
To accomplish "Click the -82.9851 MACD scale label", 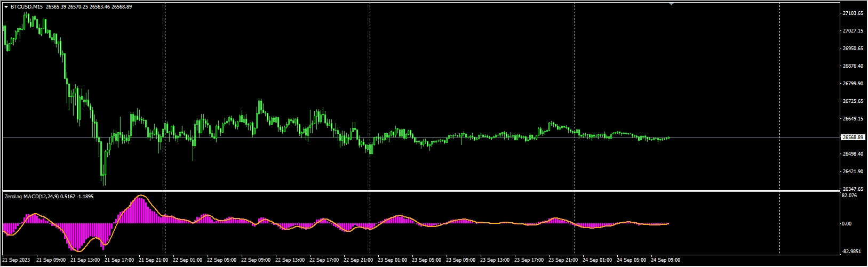I will [851, 251].
